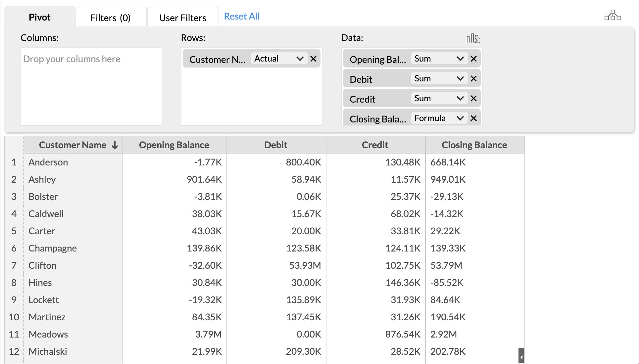This screenshot has height=364, width=639.
Task: Click the data chart summary icon
Action: 473,39
